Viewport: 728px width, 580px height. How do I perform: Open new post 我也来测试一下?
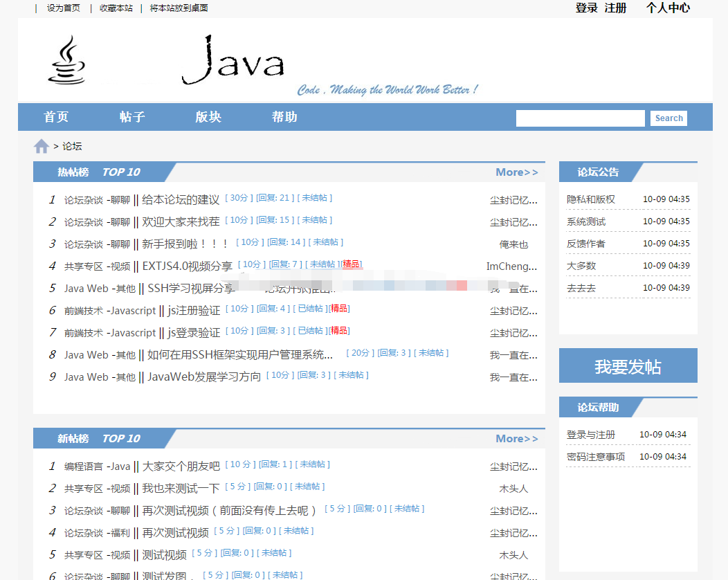pyautogui.click(x=181, y=489)
